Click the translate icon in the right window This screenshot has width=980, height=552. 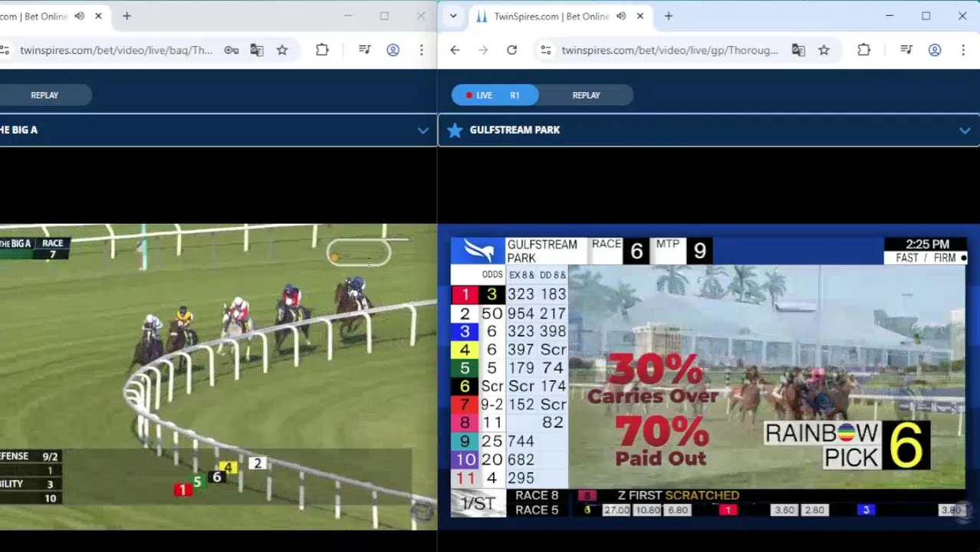point(798,50)
